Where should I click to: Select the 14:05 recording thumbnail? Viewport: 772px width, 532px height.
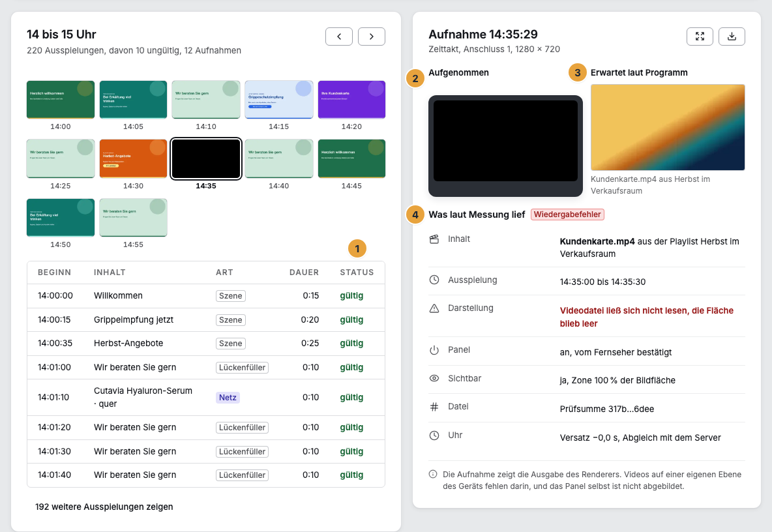pos(134,99)
